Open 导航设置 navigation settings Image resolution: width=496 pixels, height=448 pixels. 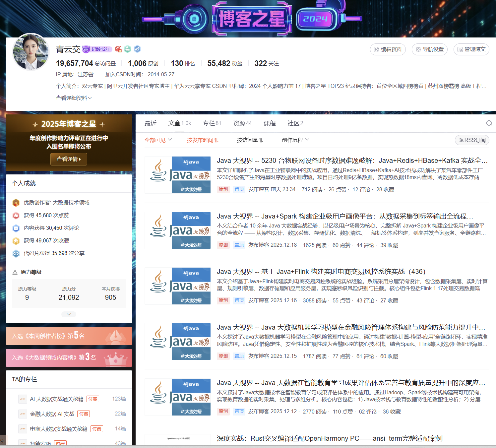(430, 49)
